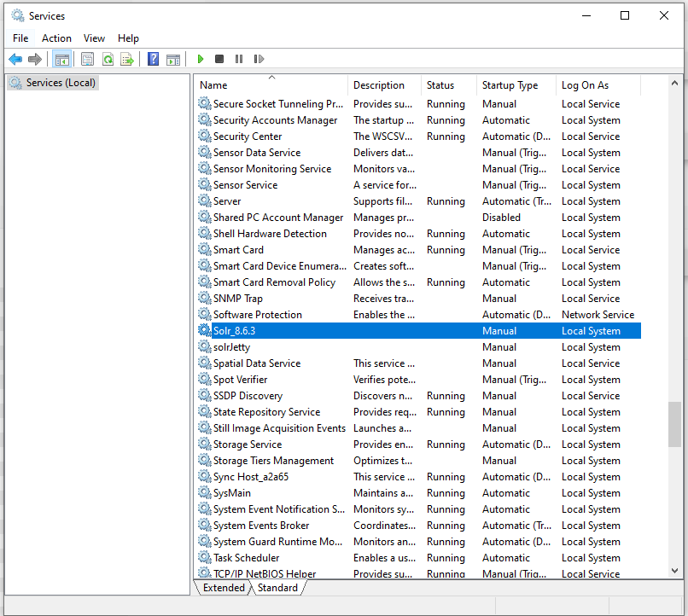Click the Show/Hide Console Tree icon
This screenshot has width=688, height=616.
pos(61,59)
